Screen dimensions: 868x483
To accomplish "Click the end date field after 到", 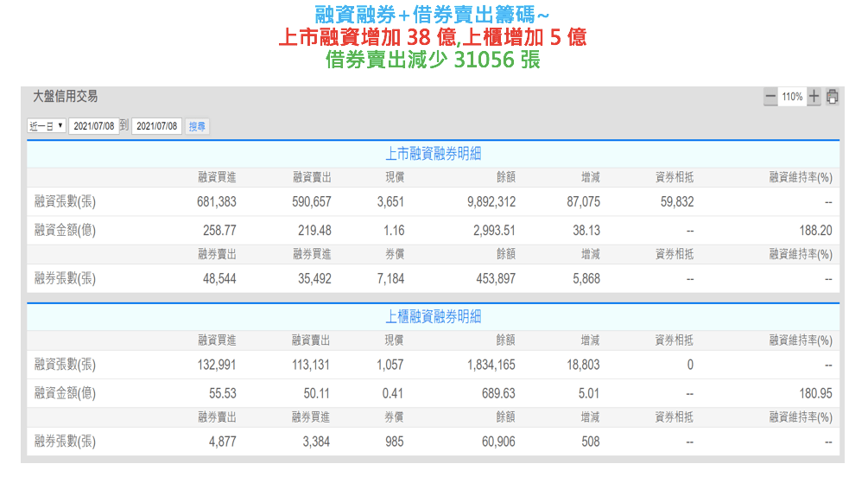I will (156, 126).
